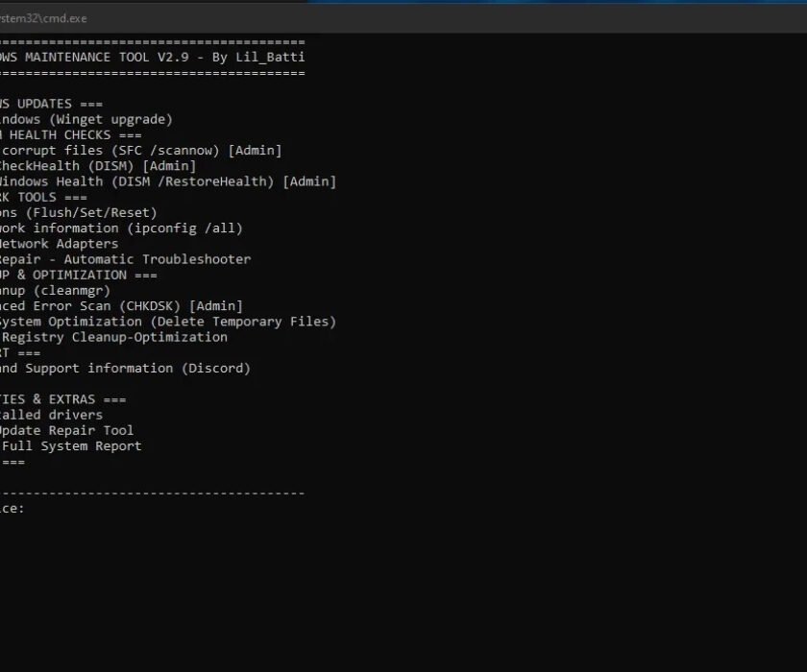Select 'System Optimization (Delete Temporary Files)' line
Screen dimensions: 807x672
168,322
